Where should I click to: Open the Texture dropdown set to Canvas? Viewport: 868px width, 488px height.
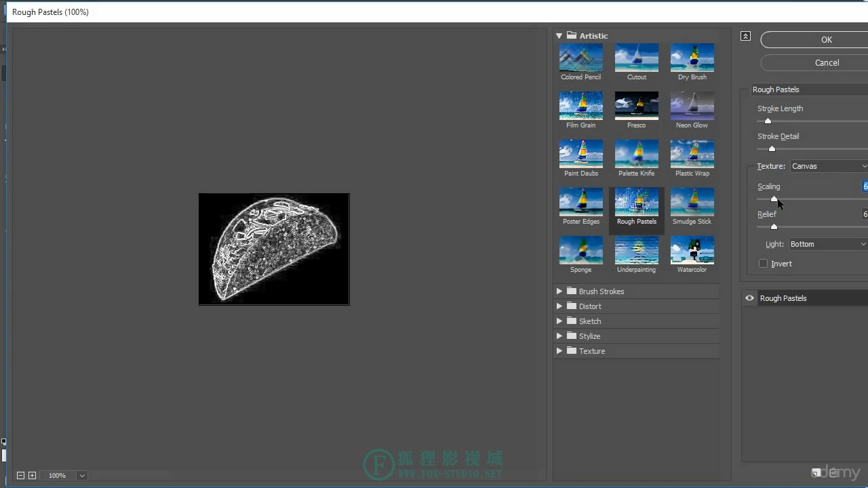tap(829, 166)
